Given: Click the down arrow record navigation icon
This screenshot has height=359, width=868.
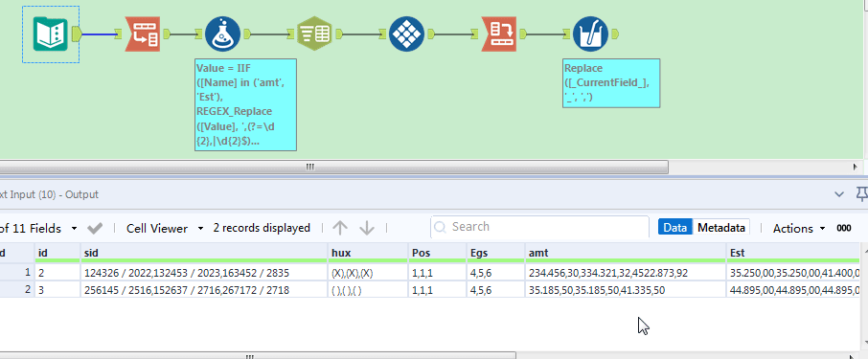Looking at the screenshot, I should (x=367, y=228).
